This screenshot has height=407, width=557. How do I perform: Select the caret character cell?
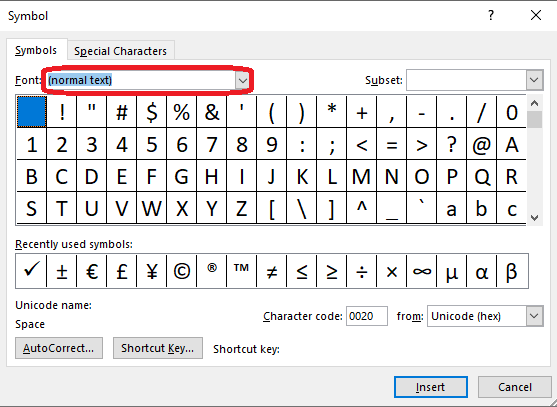(x=361, y=208)
